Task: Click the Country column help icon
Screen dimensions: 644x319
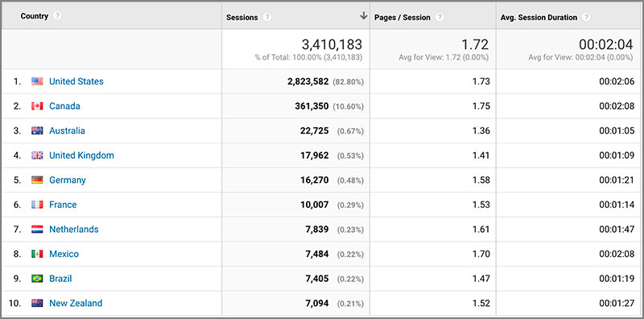Action: [57, 16]
